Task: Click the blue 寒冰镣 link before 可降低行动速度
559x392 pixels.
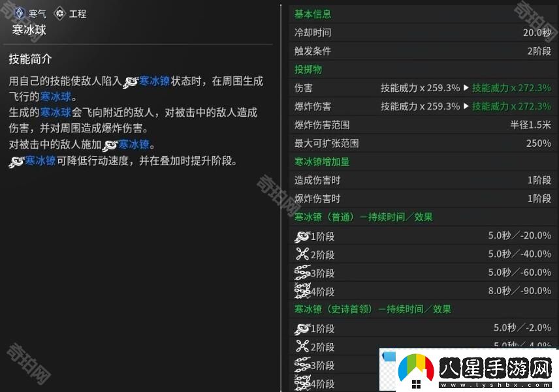Action: (40, 161)
